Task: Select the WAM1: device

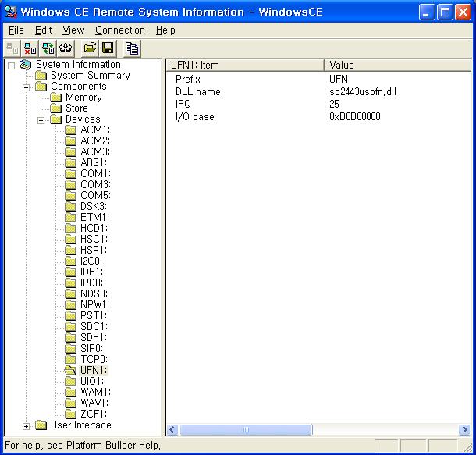Action: point(96,392)
